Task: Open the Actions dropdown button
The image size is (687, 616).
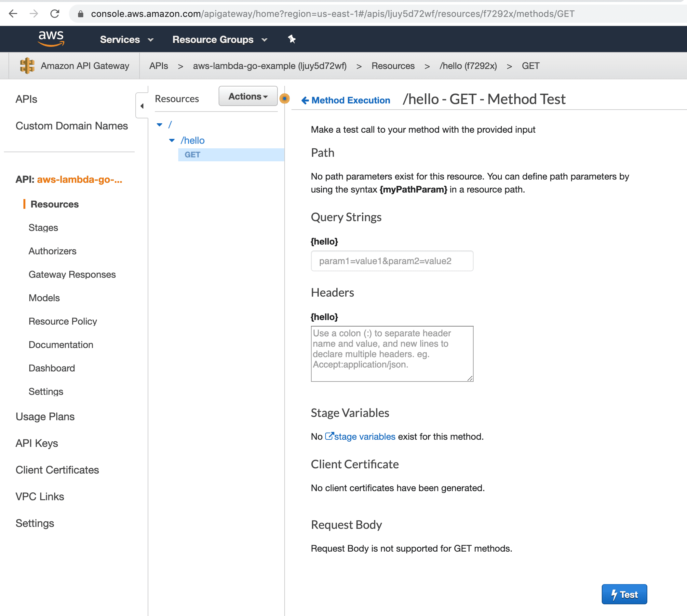Action: click(x=248, y=96)
